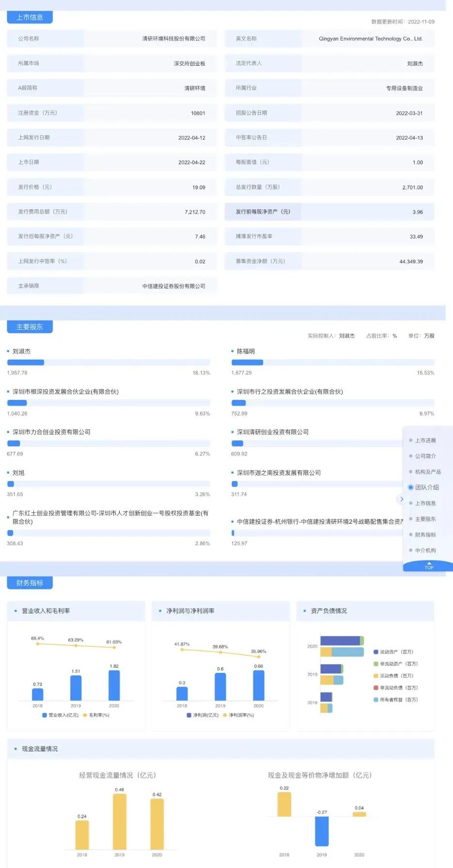Hide 所有者权益 series via legend icon
This screenshot has height=868, width=453.
click(x=375, y=700)
